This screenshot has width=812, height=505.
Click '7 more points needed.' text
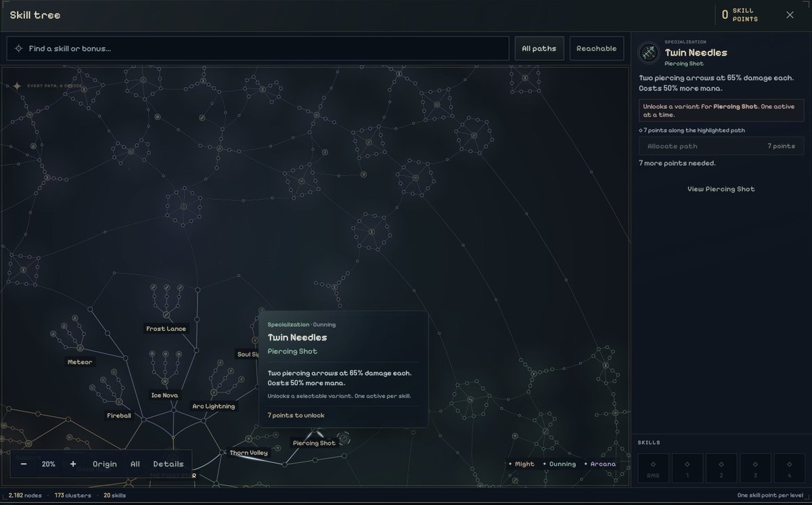point(677,163)
